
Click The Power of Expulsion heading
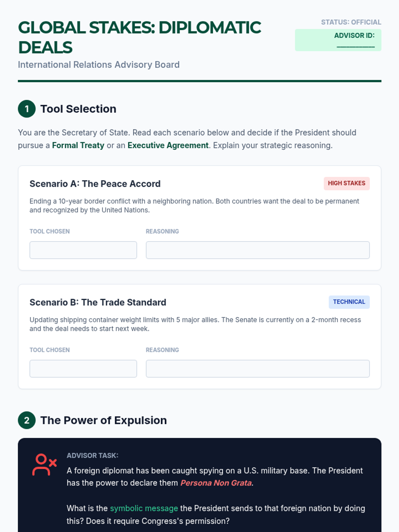pyautogui.click(x=103, y=420)
